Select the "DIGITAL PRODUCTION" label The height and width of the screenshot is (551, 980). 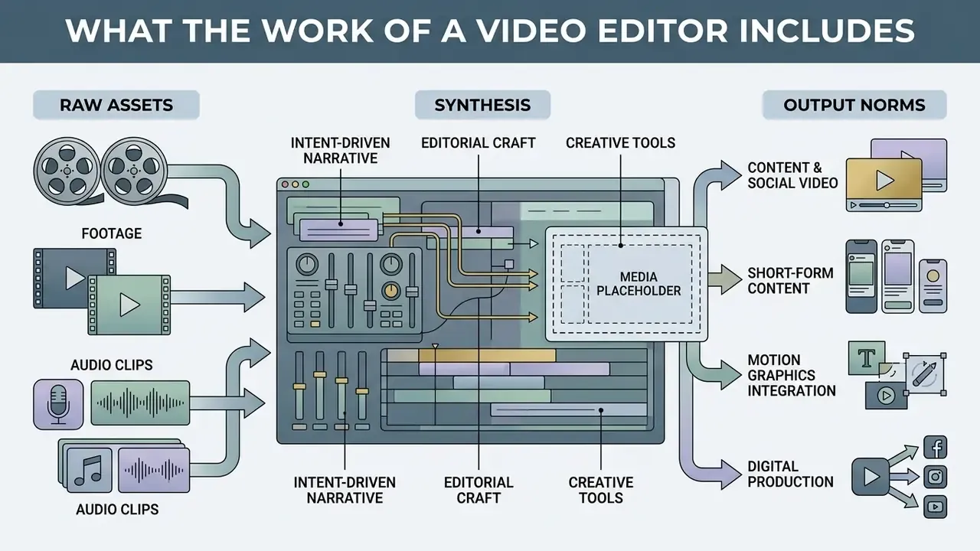(x=790, y=474)
